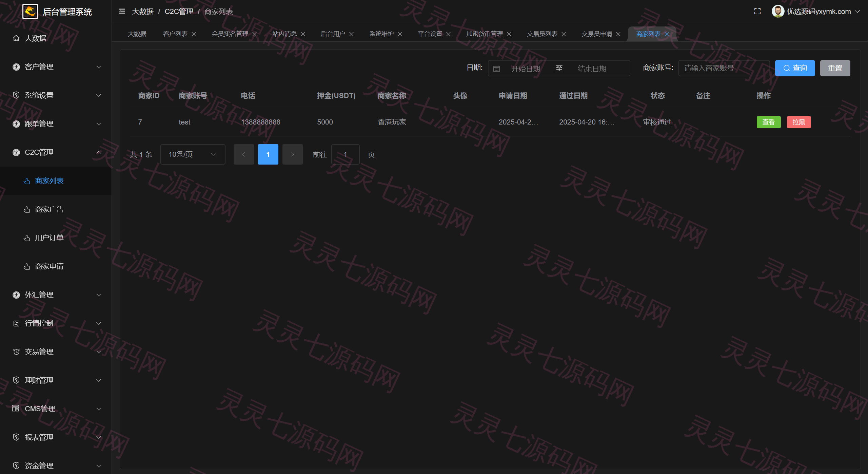Click the 重置 reset button
This screenshot has width=868, height=474.
click(835, 68)
